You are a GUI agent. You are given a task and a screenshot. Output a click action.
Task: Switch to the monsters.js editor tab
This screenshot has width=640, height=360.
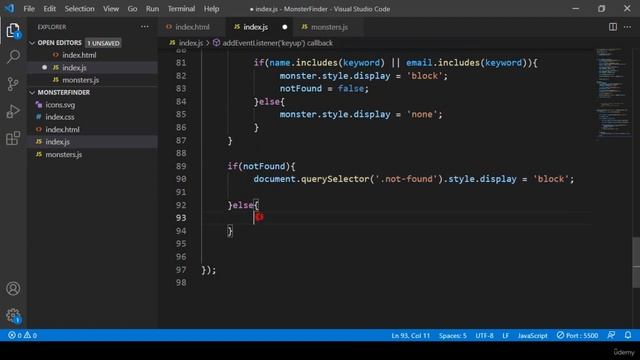(x=329, y=27)
